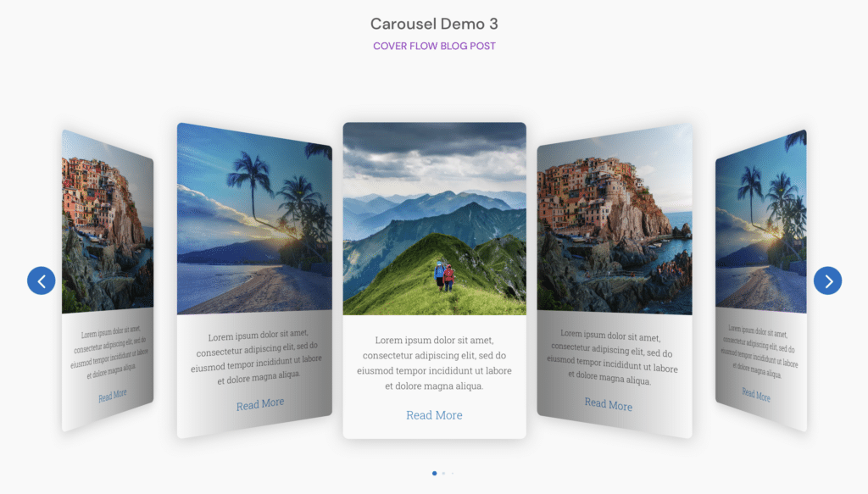Click the next slide arrow button
868x494 pixels.
pyautogui.click(x=827, y=280)
